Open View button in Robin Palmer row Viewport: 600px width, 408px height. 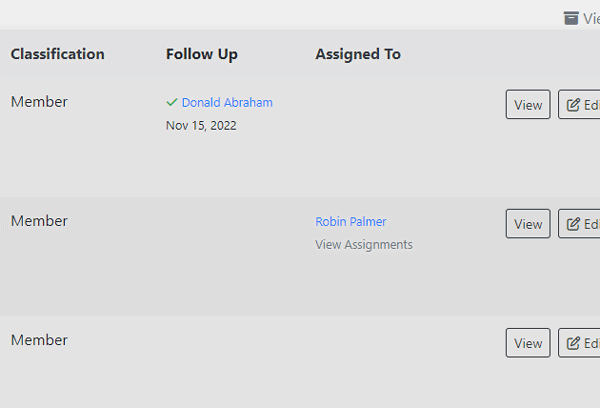pos(528,224)
